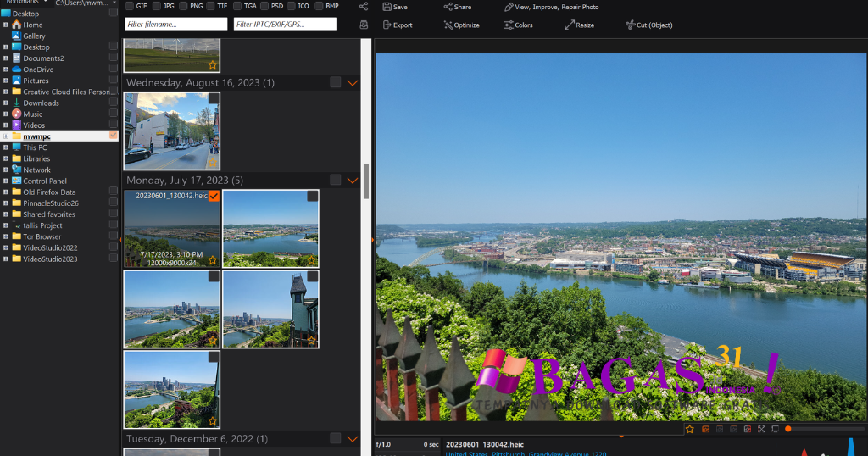Select the Tor Browser folder
Viewport: 868px width, 456px height.
(x=42, y=236)
